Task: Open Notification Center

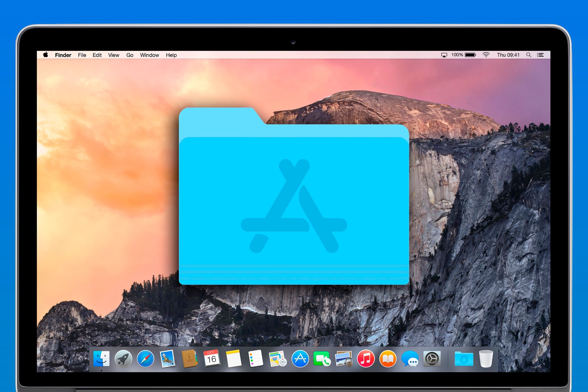Action: (x=540, y=55)
